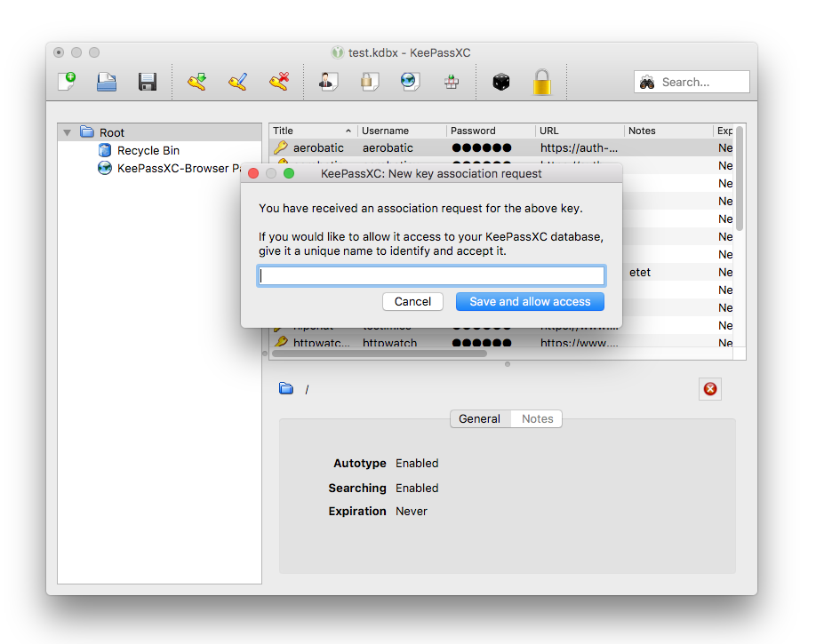Image resolution: width=824 pixels, height=644 pixels.
Task: Select the httpwatch username cell in the list
Action: [390, 343]
